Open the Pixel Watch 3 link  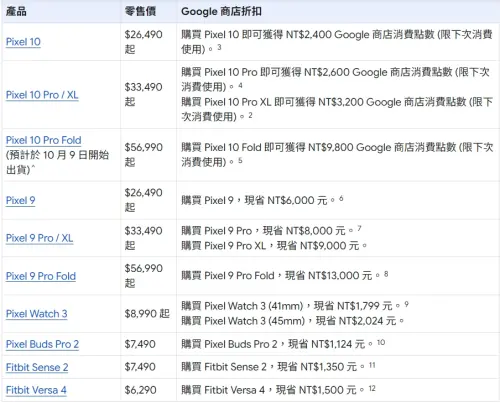(x=37, y=314)
